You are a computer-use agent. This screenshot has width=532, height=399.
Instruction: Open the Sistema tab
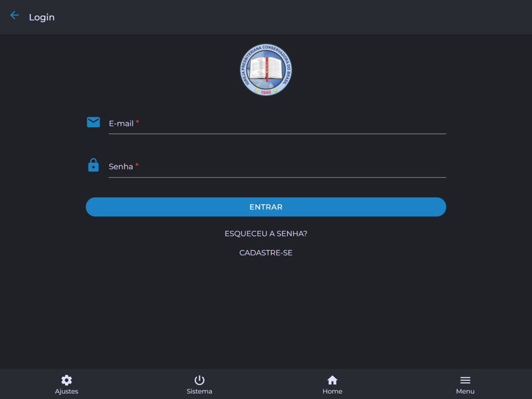coord(199,385)
